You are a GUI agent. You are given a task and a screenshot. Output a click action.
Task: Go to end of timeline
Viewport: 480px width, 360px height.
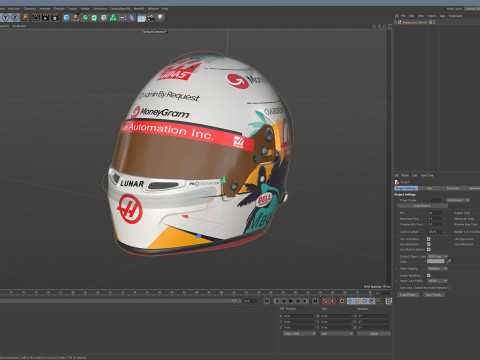click(315, 301)
